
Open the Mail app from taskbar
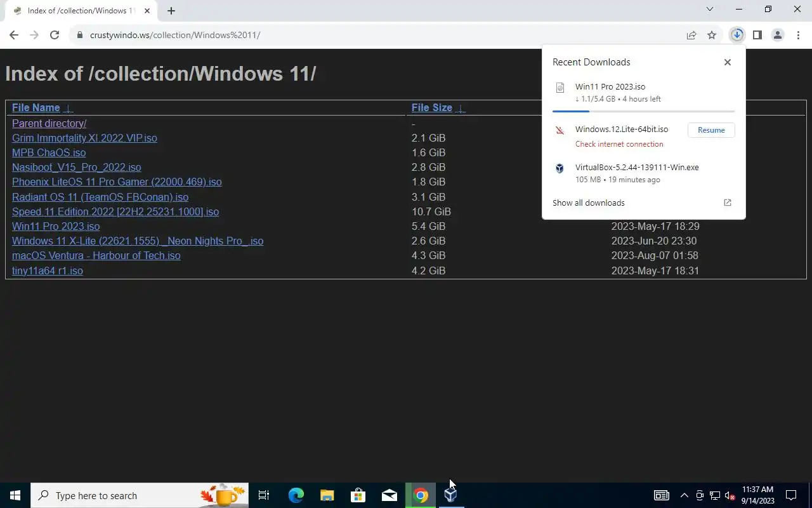(390, 495)
